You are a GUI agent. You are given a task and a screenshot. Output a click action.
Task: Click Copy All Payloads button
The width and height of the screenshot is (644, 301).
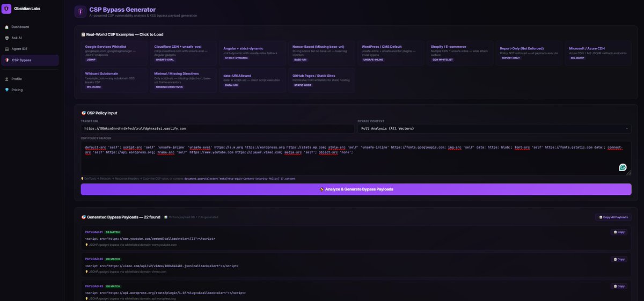[613, 217]
